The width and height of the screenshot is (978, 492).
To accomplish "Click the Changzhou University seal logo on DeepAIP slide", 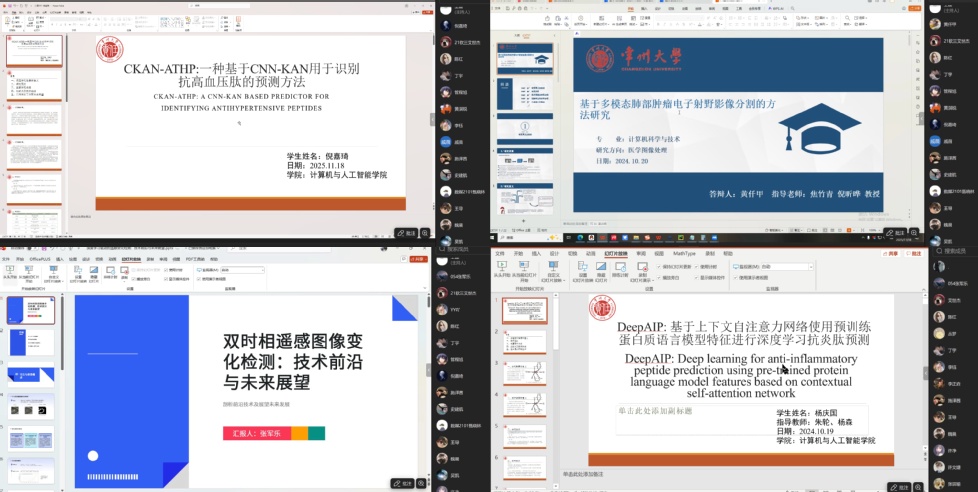I will (602, 308).
